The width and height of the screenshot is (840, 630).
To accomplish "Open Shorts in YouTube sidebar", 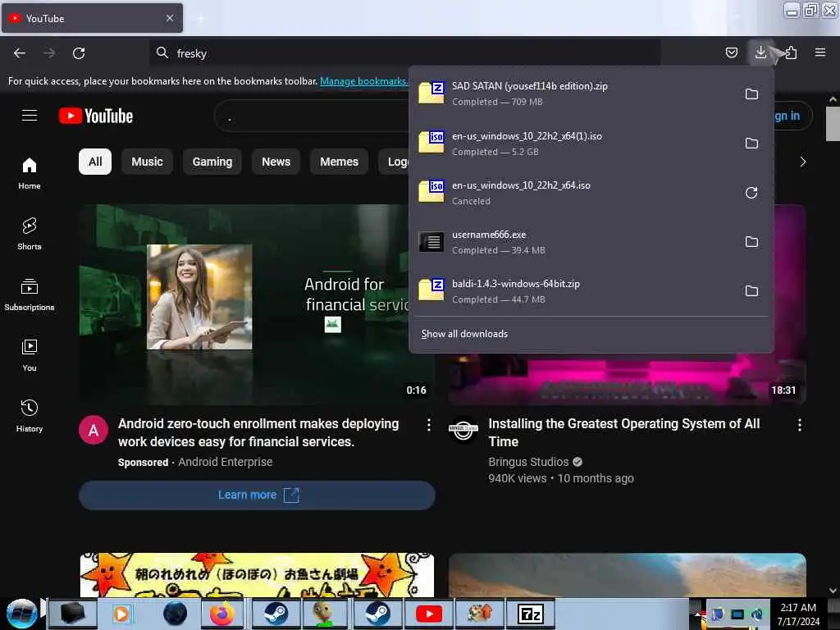I will click(x=30, y=234).
